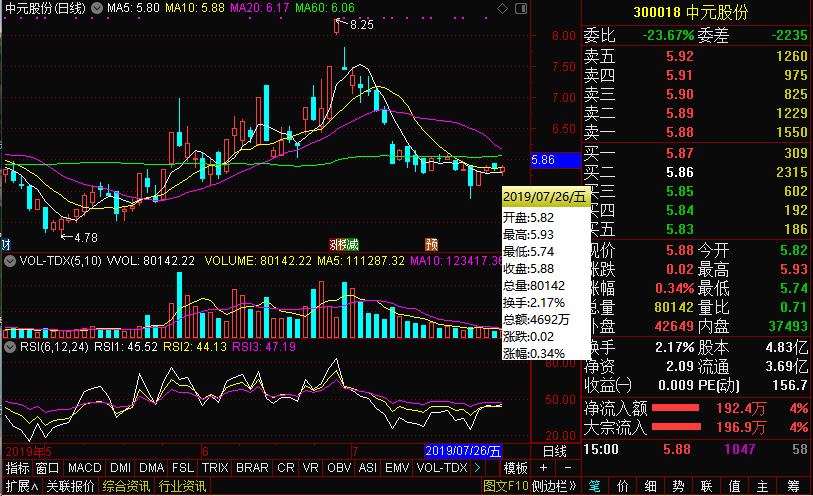Switch to the 筹 chip distribution tab

pos(793,486)
